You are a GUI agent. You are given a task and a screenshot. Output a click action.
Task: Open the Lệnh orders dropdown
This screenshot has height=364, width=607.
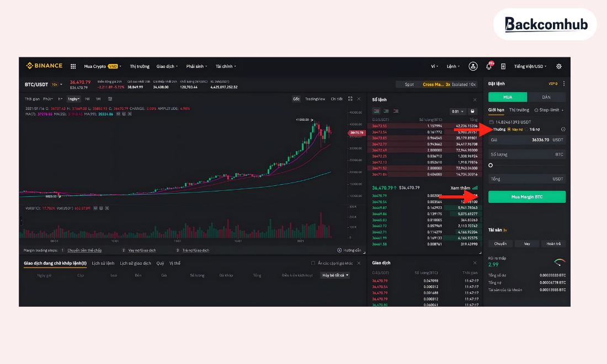pyautogui.click(x=453, y=67)
